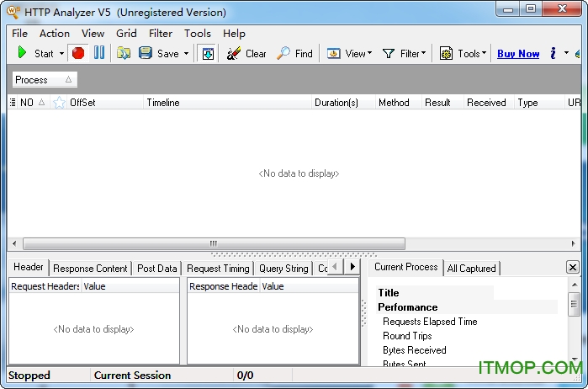Screen dimensions: 588x389
Task: Click the Requests Elapsed Time entry
Action: [x=430, y=322]
